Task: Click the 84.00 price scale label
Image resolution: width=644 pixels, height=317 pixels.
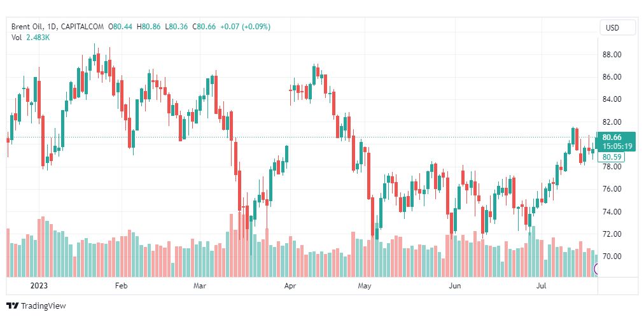Action: pyautogui.click(x=612, y=99)
